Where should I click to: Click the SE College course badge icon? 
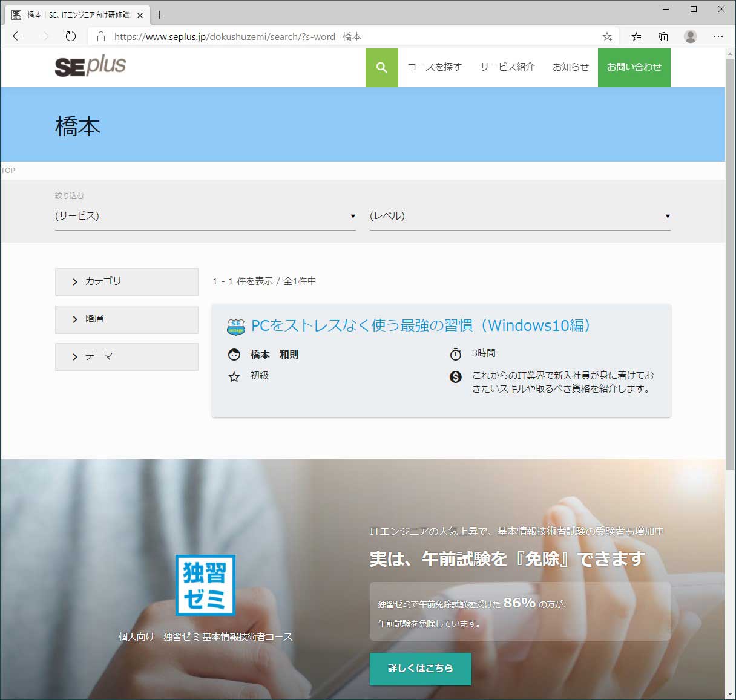pos(235,327)
